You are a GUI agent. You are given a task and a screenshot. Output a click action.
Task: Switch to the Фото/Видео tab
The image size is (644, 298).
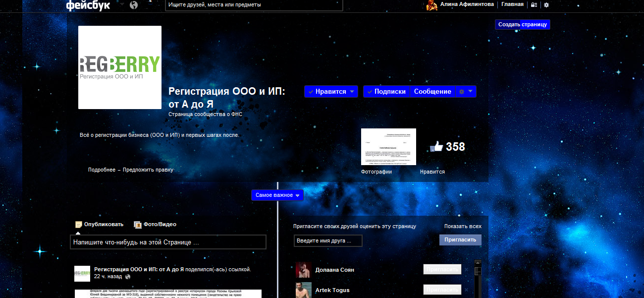point(155,225)
